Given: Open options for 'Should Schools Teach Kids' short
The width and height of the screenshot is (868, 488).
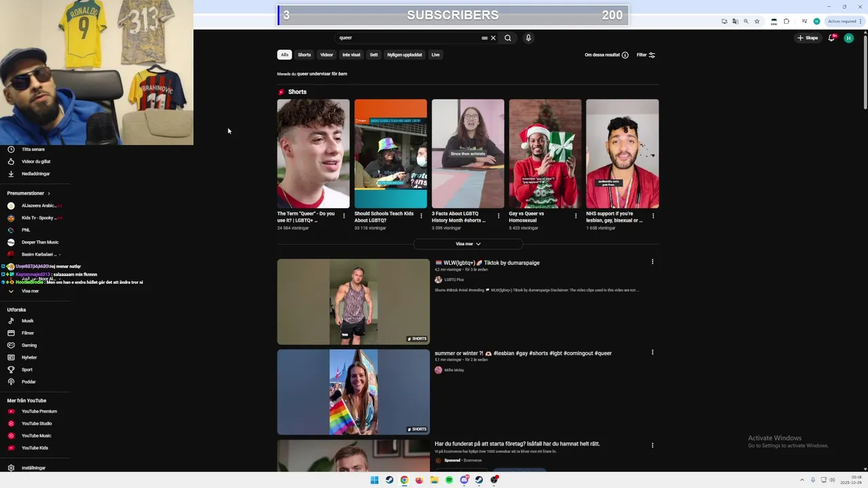Looking at the screenshot, I should click(421, 216).
